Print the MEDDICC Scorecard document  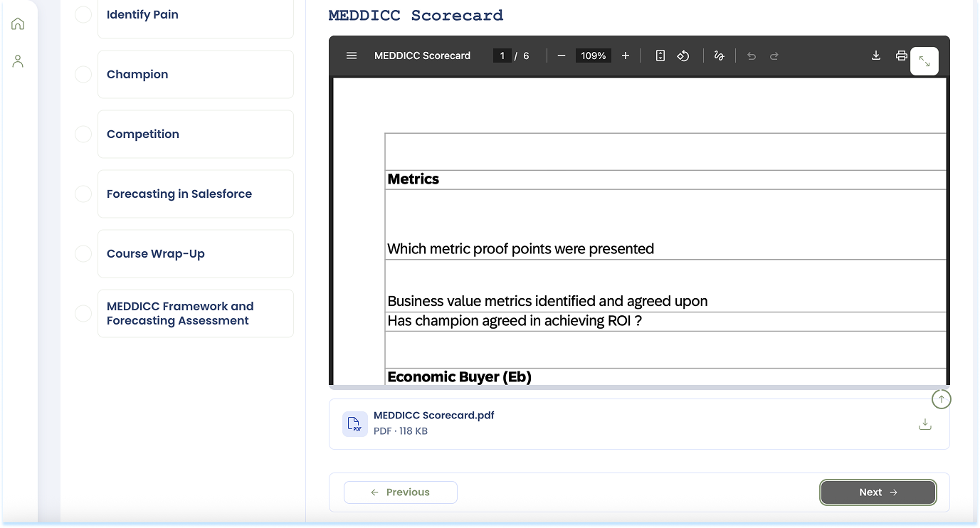click(901, 56)
